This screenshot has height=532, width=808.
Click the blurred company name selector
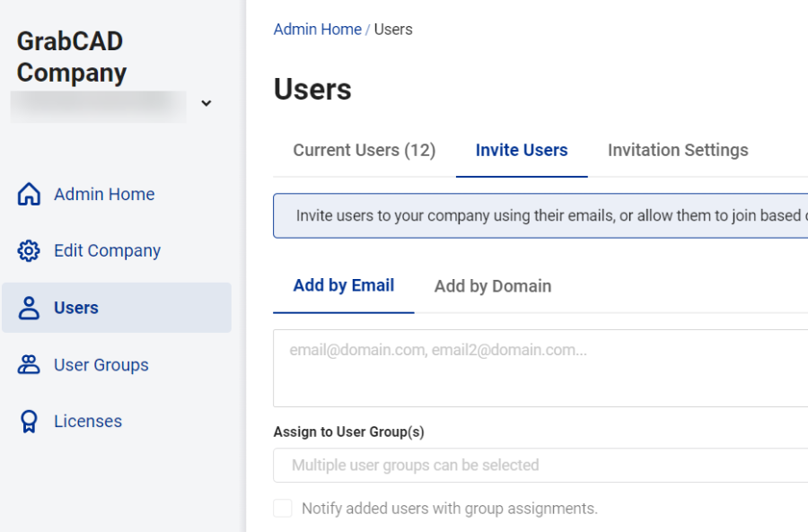[99, 105]
